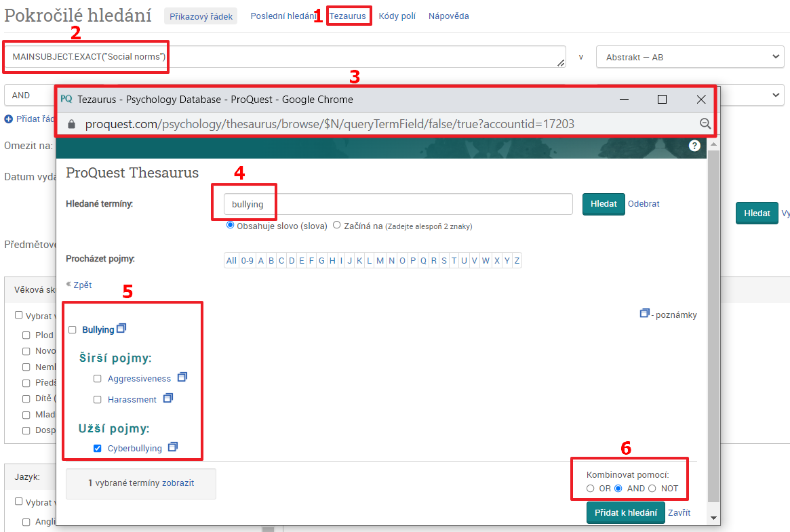Select the OR combine radio button
Image resolution: width=790 pixels, height=532 pixels.
591,488
